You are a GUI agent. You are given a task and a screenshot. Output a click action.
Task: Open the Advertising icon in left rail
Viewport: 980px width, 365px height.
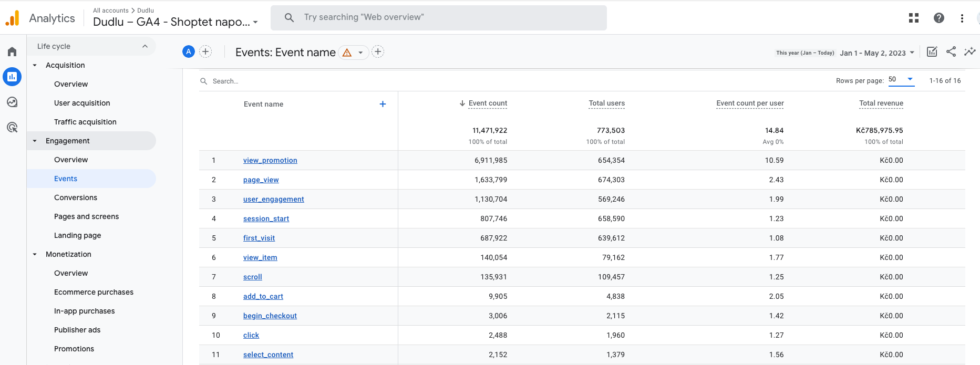coord(12,127)
